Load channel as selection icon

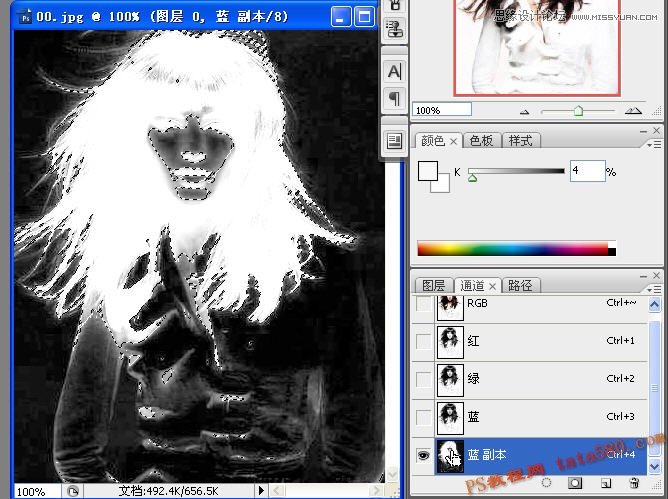pos(546,483)
